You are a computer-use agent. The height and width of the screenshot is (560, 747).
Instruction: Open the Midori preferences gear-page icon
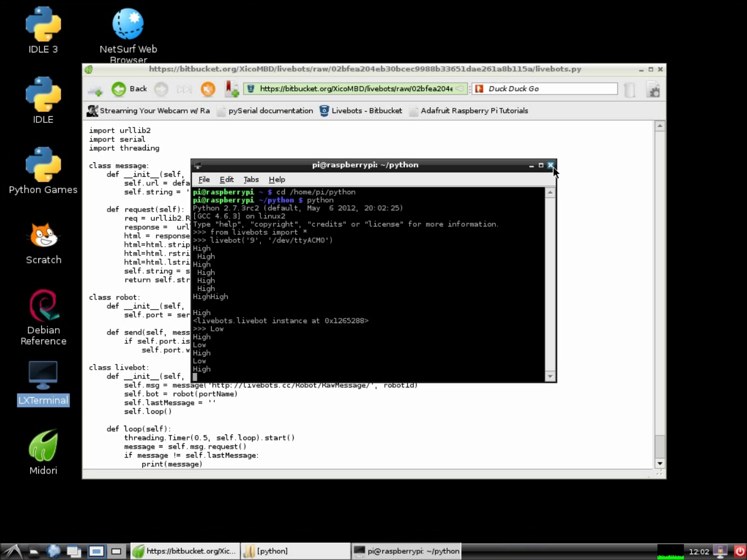[653, 90]
